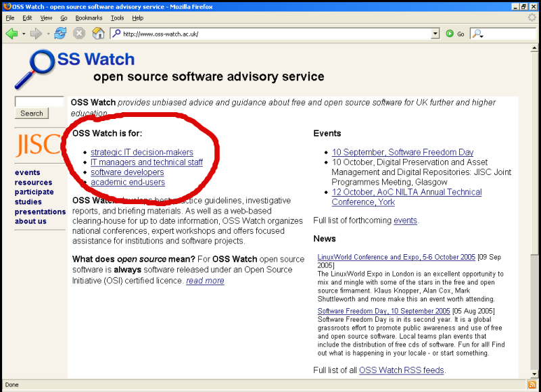541x392 pixels.
Task: Click the page icon in the address bar
Action: 116,33
